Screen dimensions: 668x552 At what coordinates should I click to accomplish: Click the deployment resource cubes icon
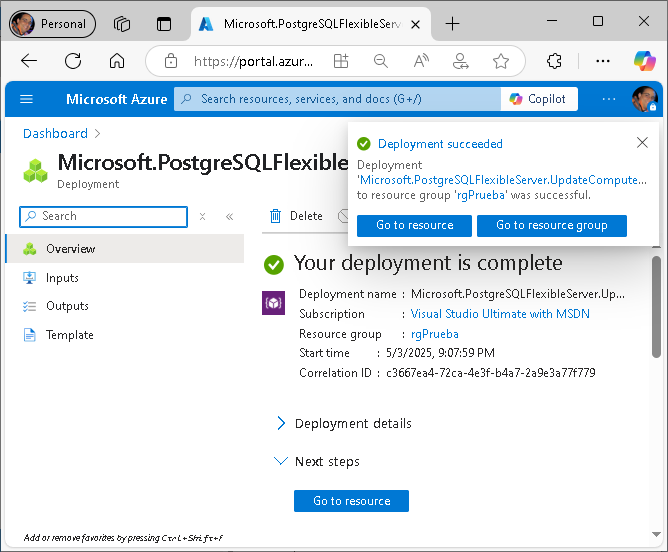(35, 171)
